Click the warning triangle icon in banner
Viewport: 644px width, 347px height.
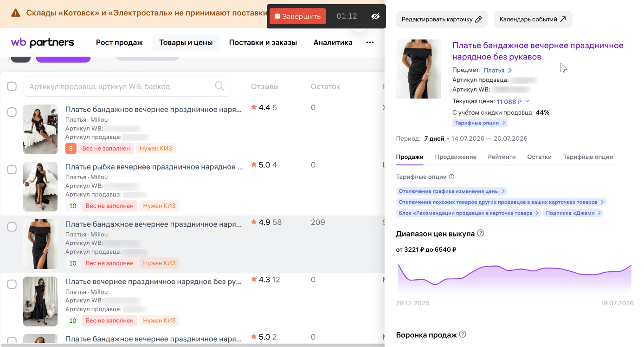[16, 13]
